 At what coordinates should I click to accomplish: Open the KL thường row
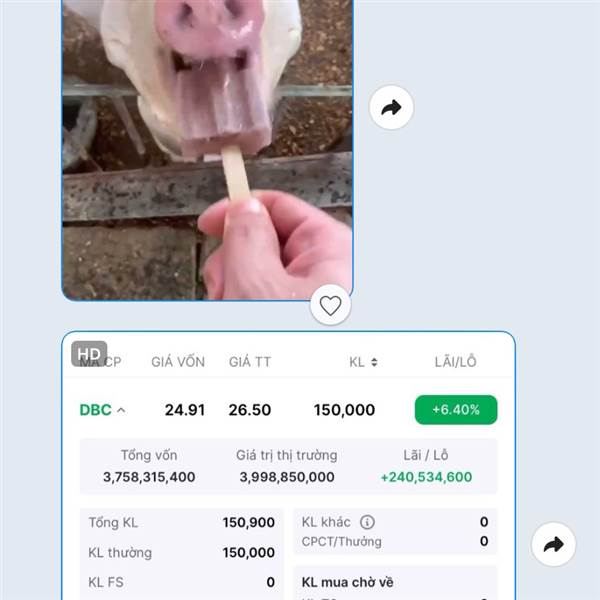182,553
